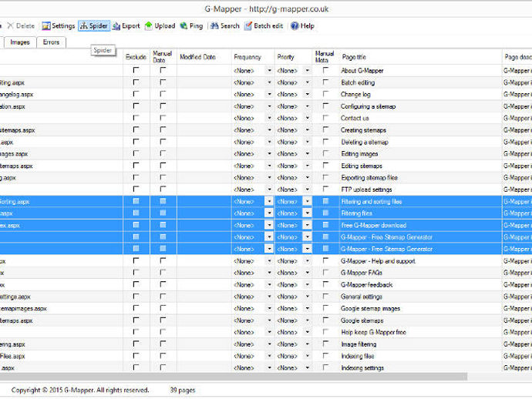
Task: Start the Spider crawl tool
Action: [x=94, y=25]
